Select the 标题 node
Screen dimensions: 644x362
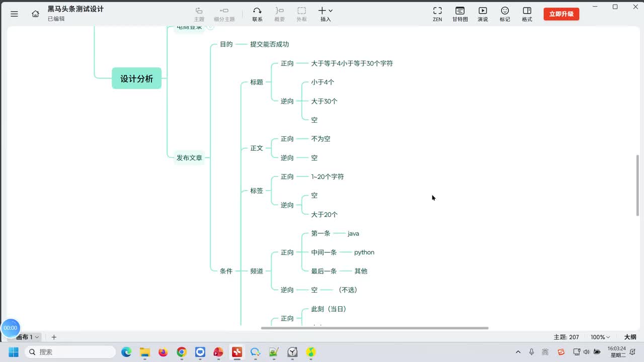[x=257, y=82]
